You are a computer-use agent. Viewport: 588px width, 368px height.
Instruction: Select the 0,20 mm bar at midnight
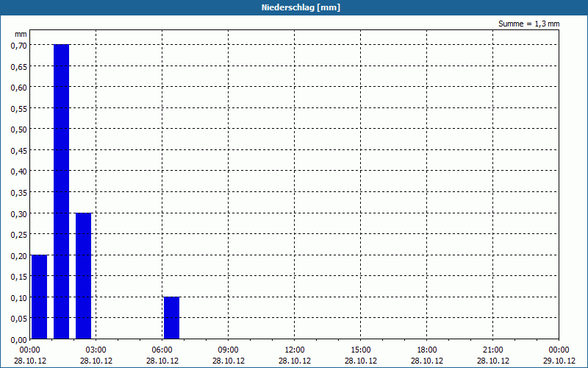[x=40, y=297]
